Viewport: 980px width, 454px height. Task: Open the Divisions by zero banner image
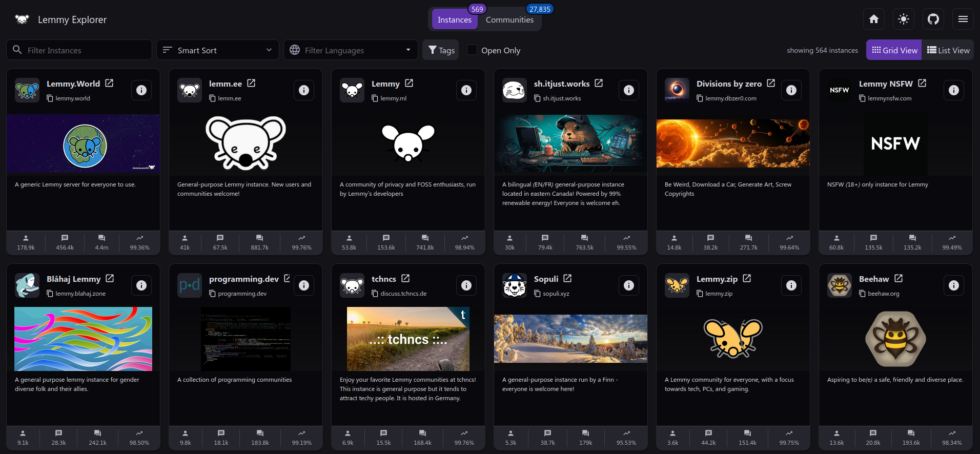(x=733, y=143)
